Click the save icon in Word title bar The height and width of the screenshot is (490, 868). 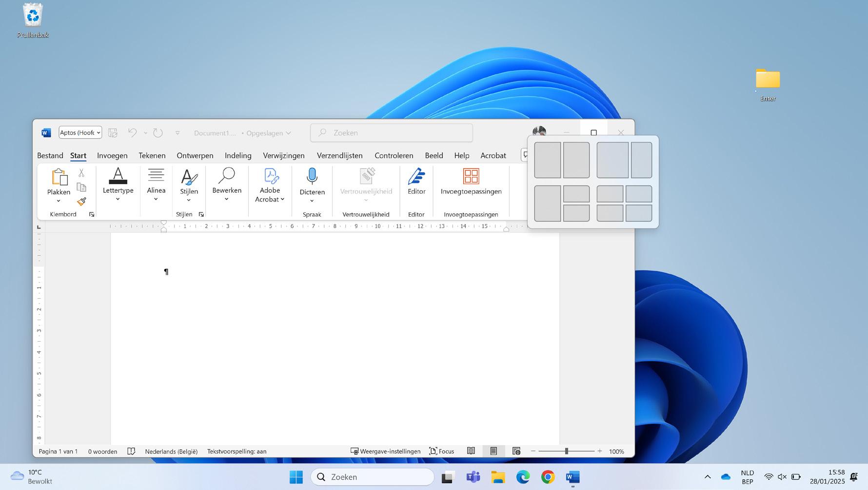point(113,133)
